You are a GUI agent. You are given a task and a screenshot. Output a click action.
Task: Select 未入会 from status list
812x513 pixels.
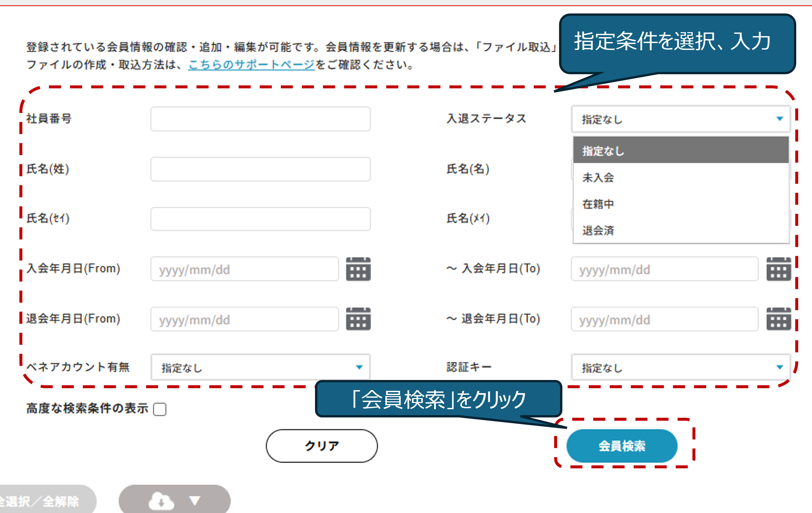click(598, 178)
